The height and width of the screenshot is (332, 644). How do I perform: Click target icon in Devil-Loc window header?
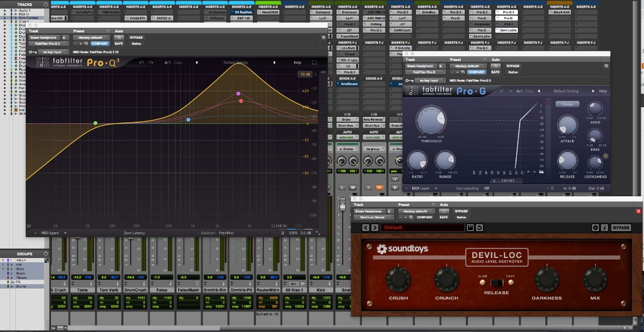click(639, 212)
